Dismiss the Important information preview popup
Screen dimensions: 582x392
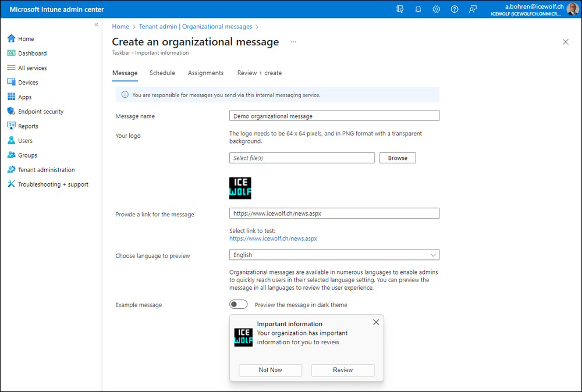coord(376,322)
